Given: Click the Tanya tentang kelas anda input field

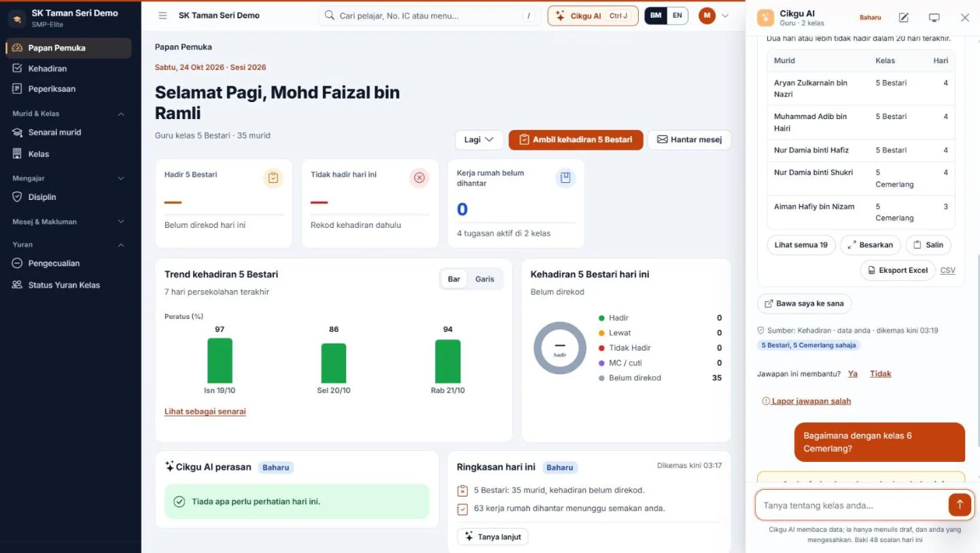Looking at the screenshot, I should tap(852, 505).
